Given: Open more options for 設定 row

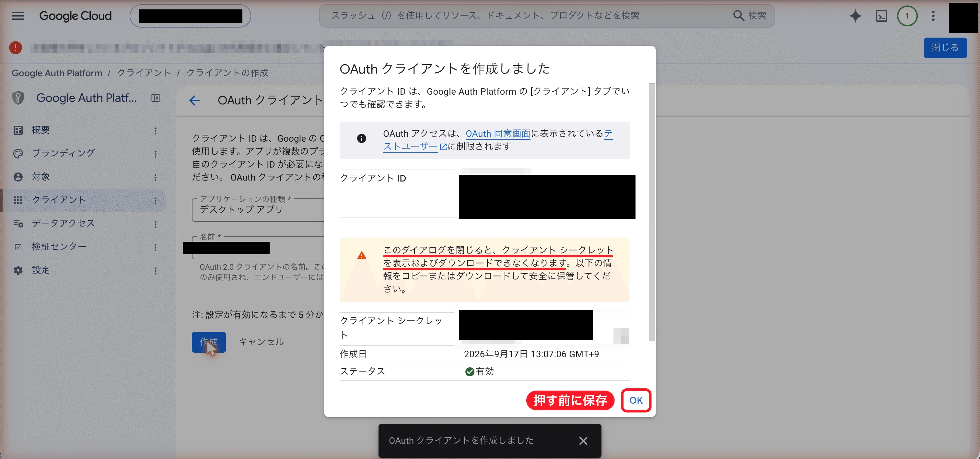Looking at the screenshot, I should (x=155, y=271).
